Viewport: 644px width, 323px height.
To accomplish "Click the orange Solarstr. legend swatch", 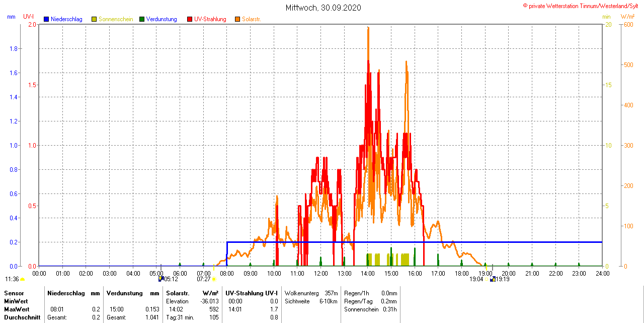I will pyautogui.click(x=237, y=19).
